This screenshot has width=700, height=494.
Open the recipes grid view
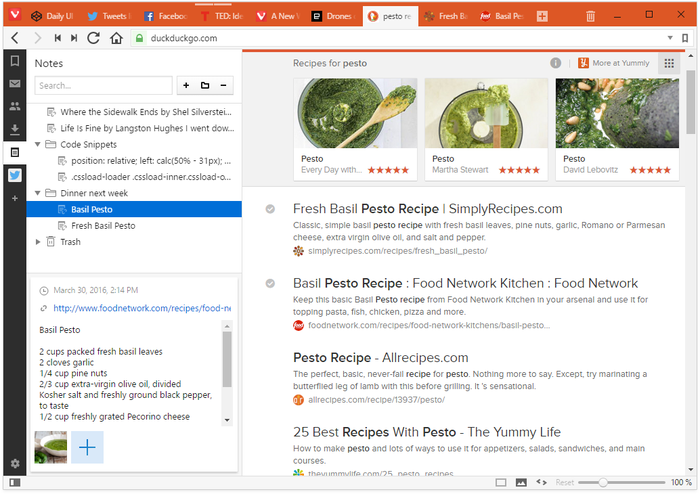coord(669,63)
